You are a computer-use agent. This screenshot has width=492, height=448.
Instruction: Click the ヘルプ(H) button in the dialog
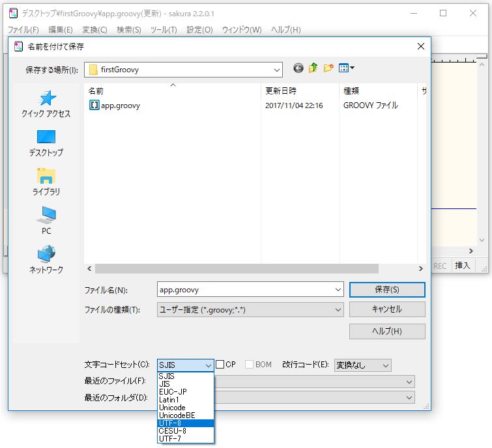pyautogui.click(x=387, y=331)
